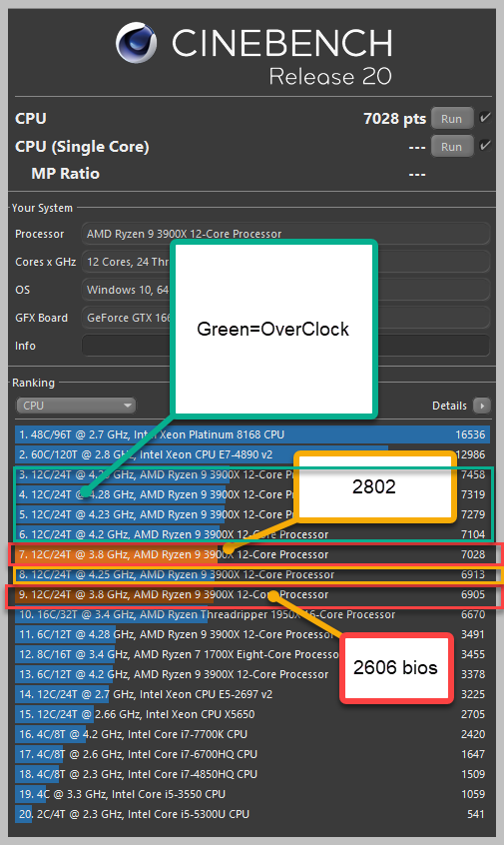Screen dimensions: 504x845
Task: Click the GFX Board field showing GeForce GTX
Action: (285, 318)
